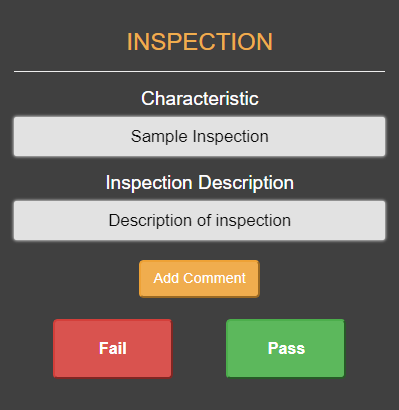Click the Inspection Description label

(x=200, y=183)
